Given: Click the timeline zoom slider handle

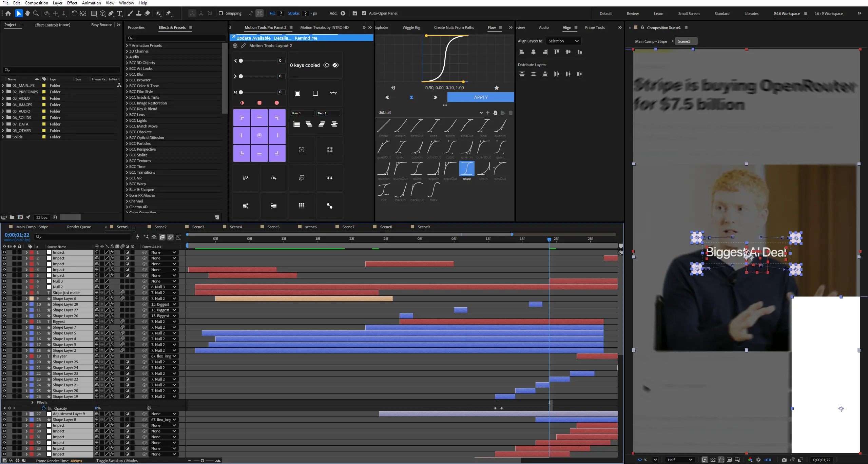Looking at the screenshot, I should [x=202, y=461].
